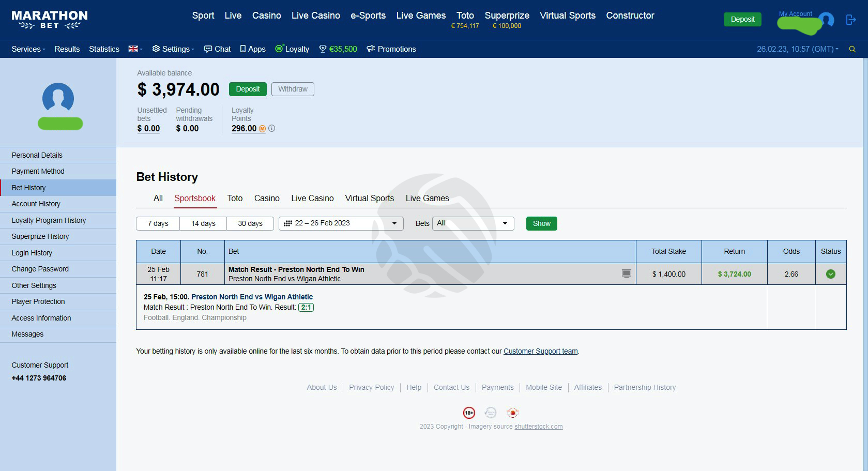Click the green Deposit button in header
Screen dimensions: 868x471
pos(742,19)
